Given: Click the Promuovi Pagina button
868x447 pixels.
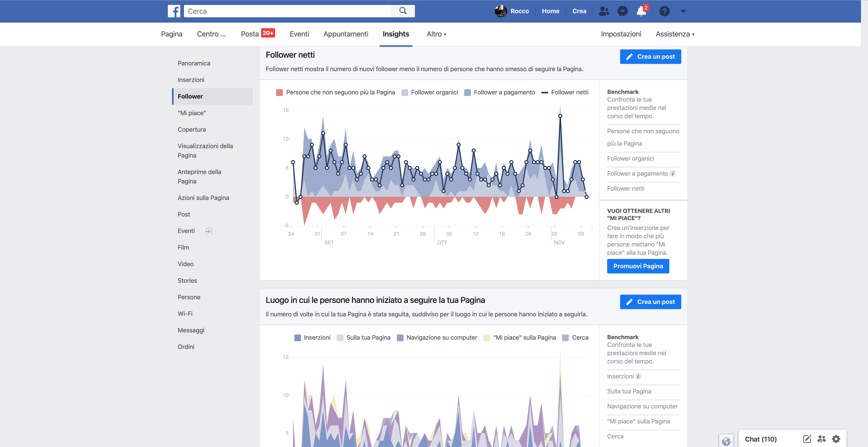Looking at the screenshot, I should pos(637,266).
